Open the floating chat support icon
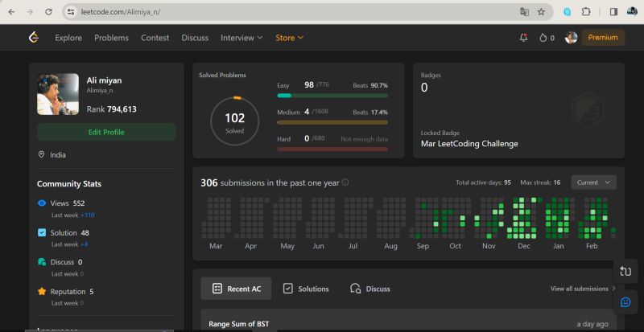Viewport: 644px width, 332px height. tap(625, 302)
